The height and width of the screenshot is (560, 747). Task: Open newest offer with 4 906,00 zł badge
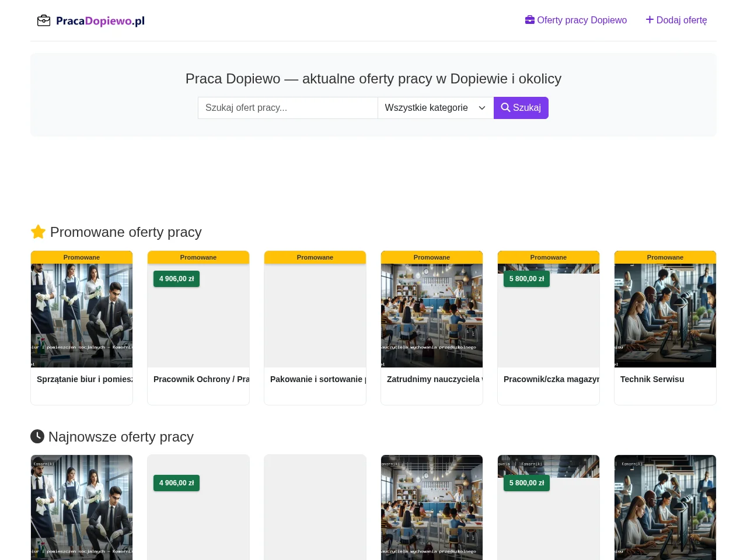click(198, 508)
